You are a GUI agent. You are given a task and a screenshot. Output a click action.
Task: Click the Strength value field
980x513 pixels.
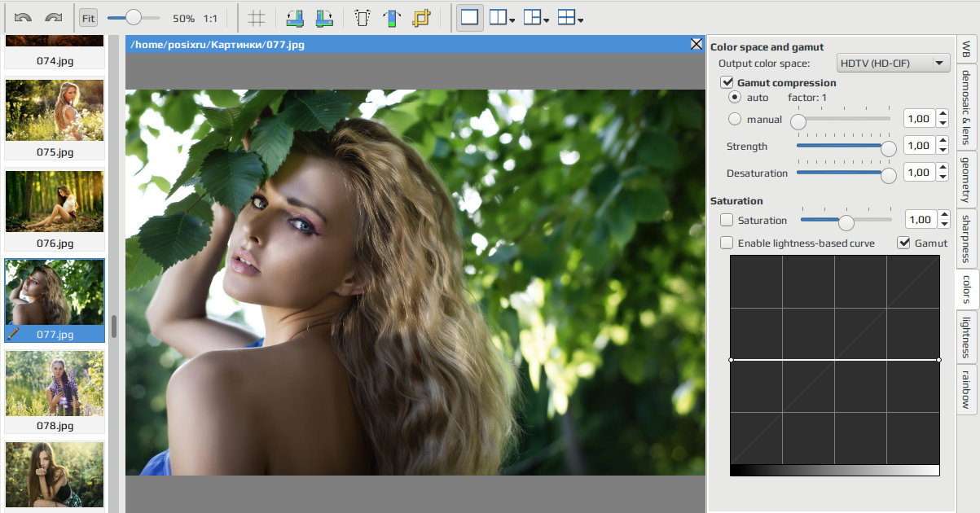tap(920, 147)
